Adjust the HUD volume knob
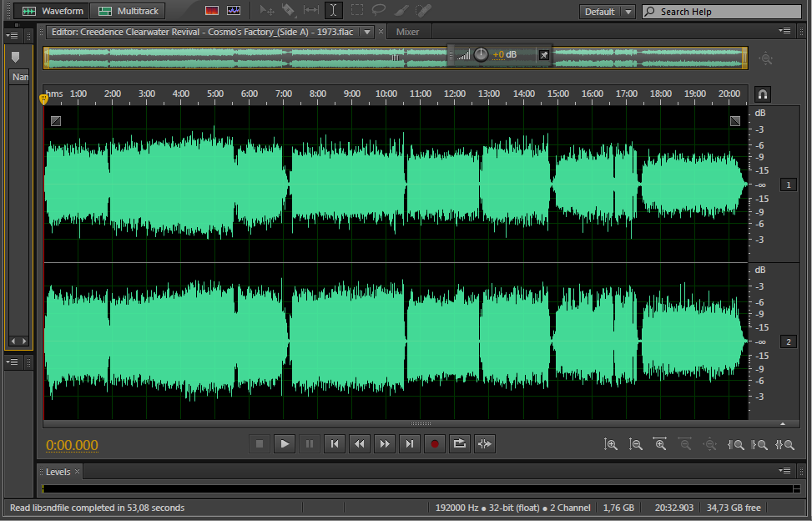812x521 pixels. [x=481, y=54]
